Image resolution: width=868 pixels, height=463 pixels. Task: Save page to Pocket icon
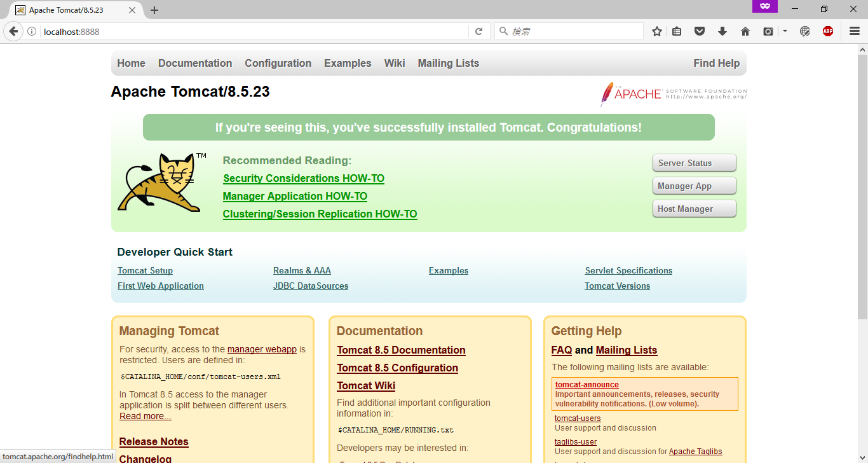pos(700,31)
